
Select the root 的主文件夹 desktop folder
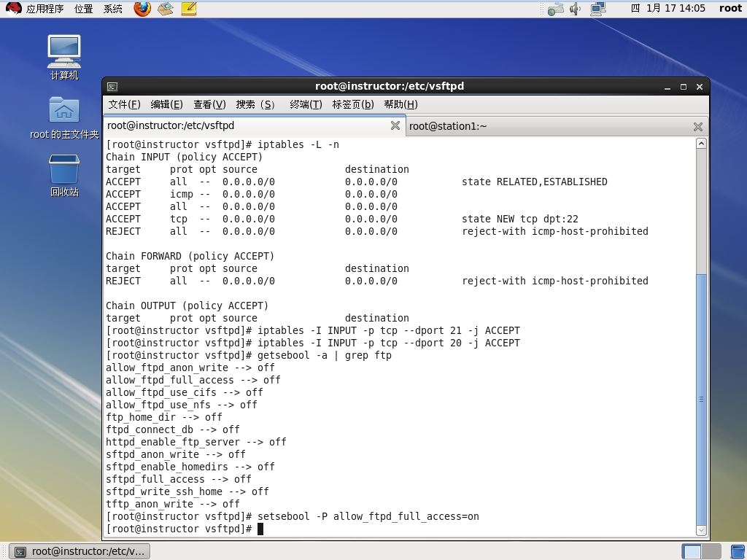[64, 118]
